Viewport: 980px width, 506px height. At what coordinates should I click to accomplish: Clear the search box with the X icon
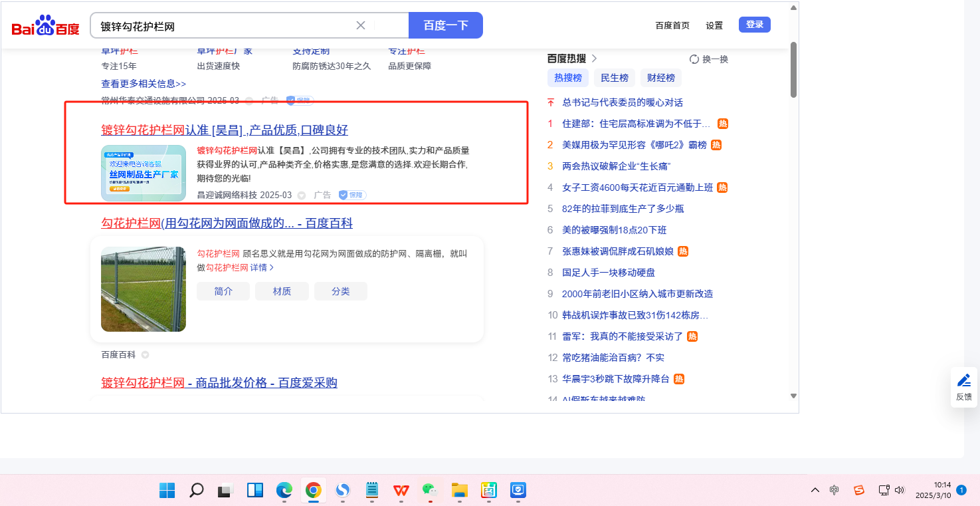361,25
